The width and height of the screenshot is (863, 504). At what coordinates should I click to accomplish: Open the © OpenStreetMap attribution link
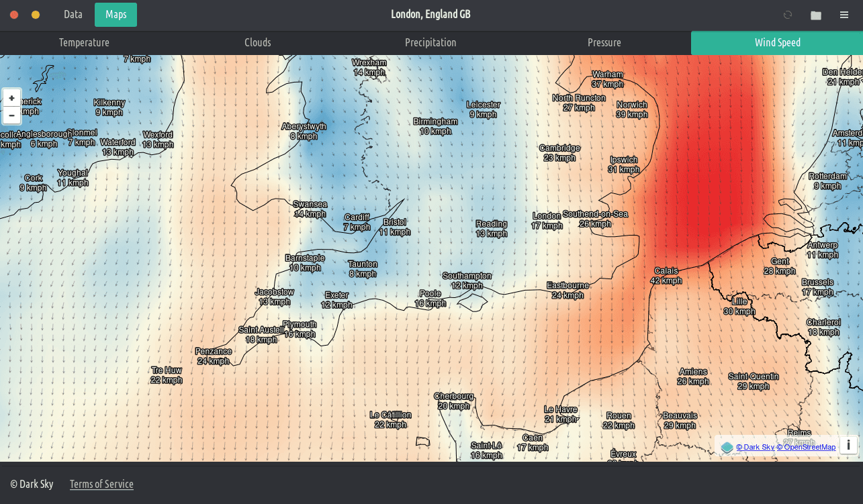806,447
